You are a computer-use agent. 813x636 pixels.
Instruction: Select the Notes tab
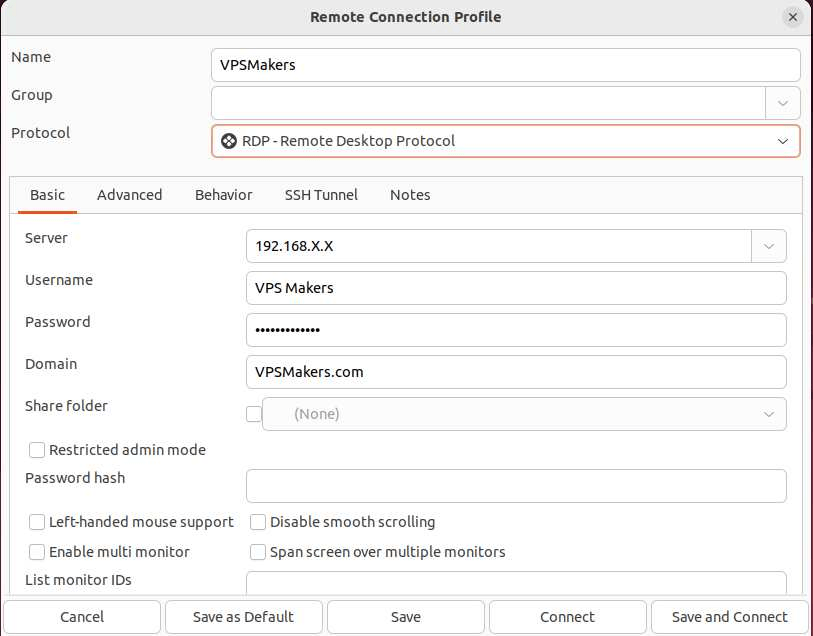pyautogui.click(x=410, y=195)
